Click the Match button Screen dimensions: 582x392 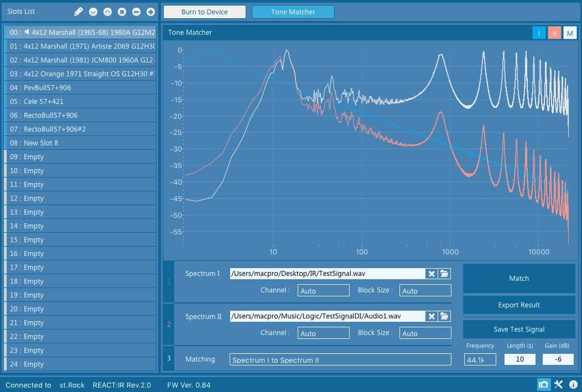click(x=519, y=279)
